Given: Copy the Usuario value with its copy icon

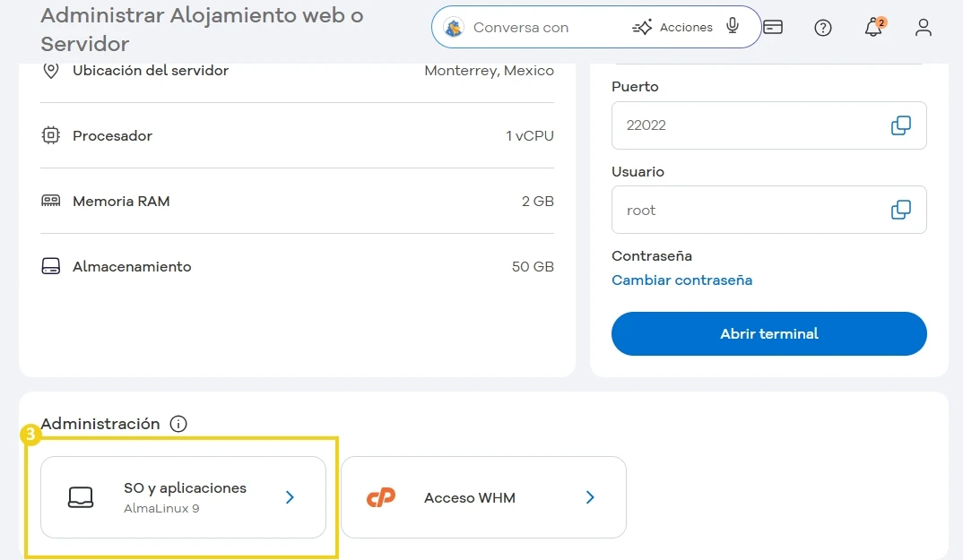Looking at the screenshot, I should [x=900, y=210].
